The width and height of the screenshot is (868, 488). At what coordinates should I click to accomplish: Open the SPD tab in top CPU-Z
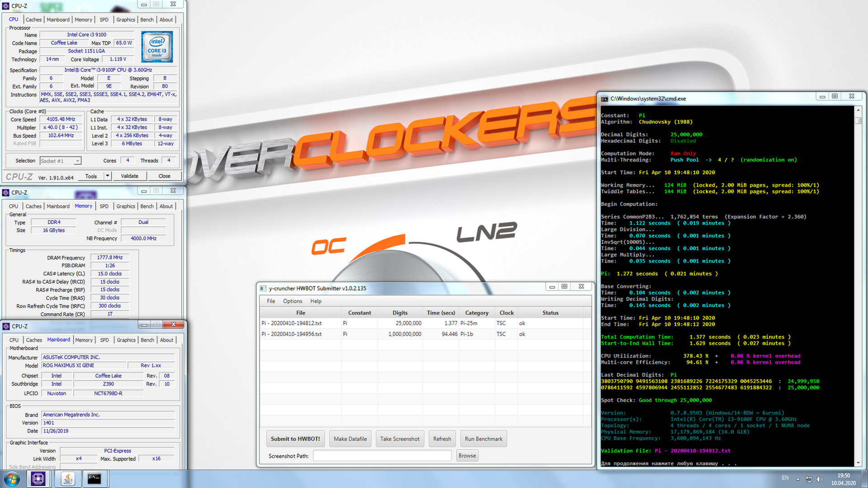tap(104, 19)
